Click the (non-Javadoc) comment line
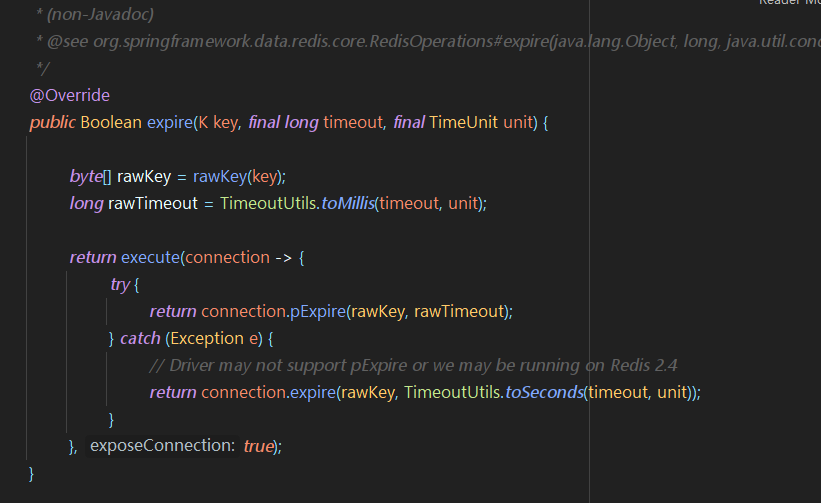 click(95, 14)
